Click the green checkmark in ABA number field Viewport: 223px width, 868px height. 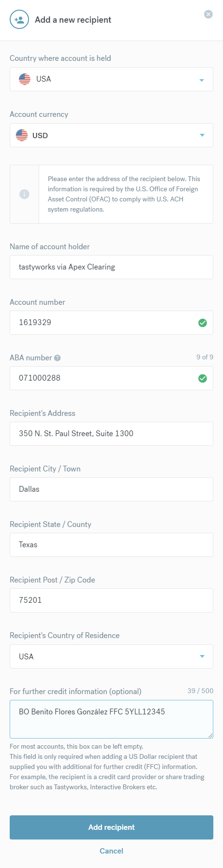(x=203, y=378)
